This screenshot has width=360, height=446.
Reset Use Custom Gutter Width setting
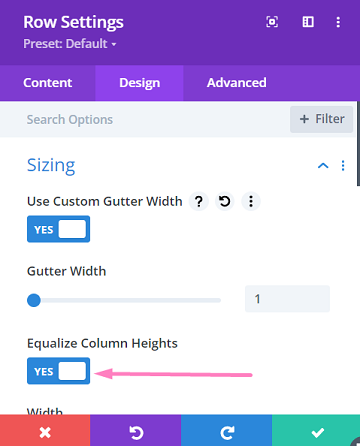pos(225,201)
